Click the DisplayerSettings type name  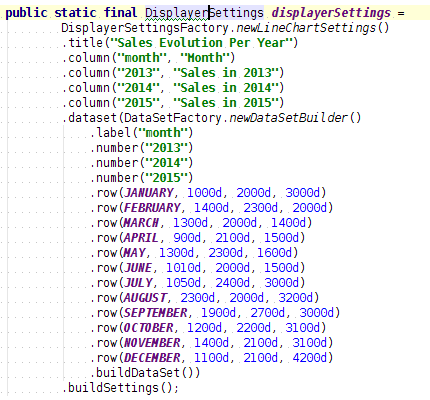pyautogui.click(x=204, y=13)
